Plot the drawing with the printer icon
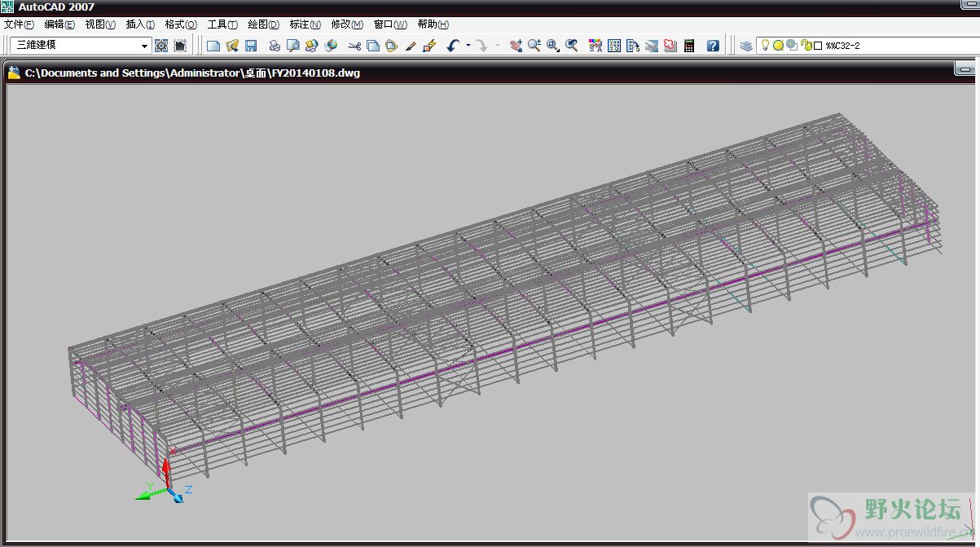Screen dimensions: 980x547 tap(275, 46)
